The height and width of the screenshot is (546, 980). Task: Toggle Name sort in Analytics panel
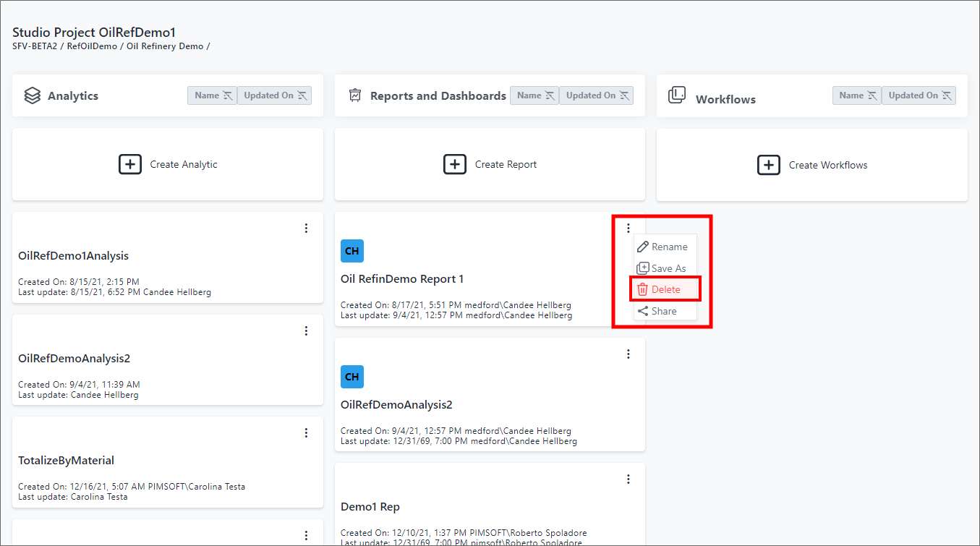point(213,95)
